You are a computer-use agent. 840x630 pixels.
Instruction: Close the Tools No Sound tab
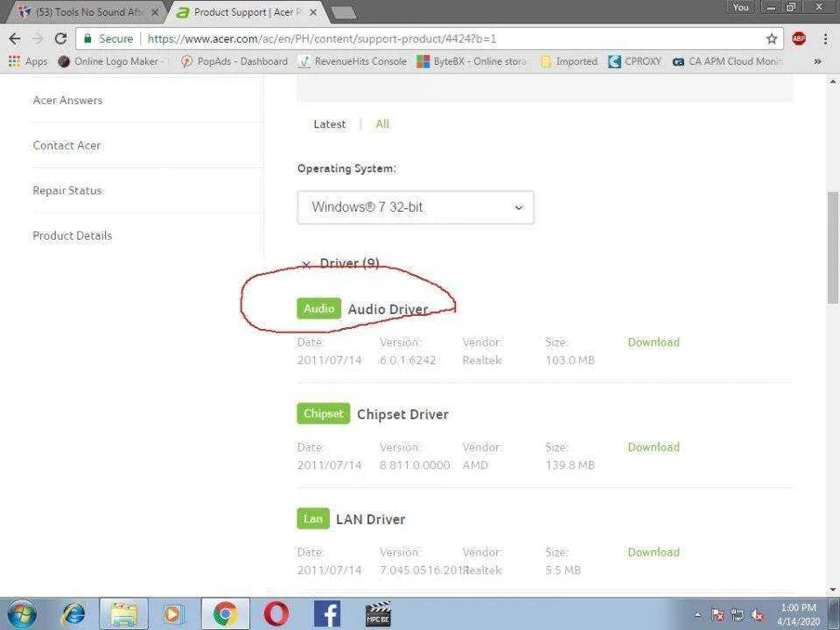[x=155, y=12]
